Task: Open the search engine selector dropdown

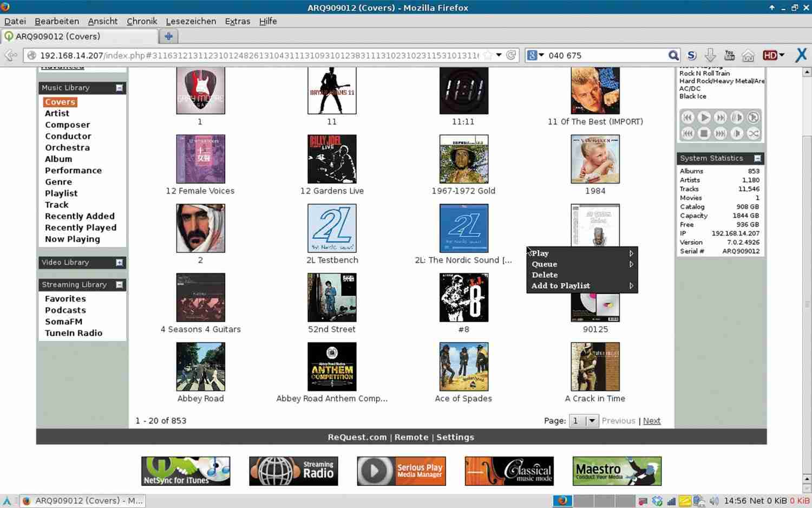Action: point(536,55)
